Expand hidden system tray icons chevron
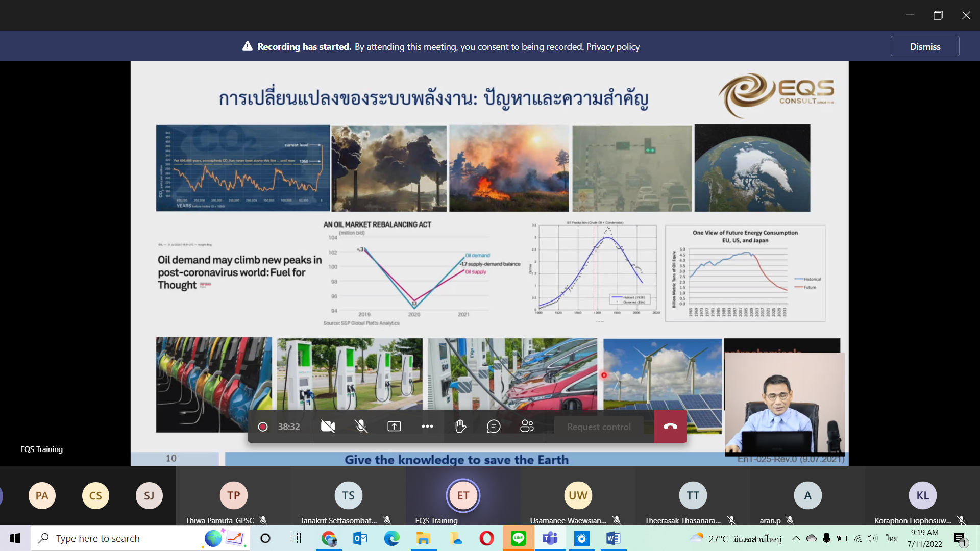 796,538
